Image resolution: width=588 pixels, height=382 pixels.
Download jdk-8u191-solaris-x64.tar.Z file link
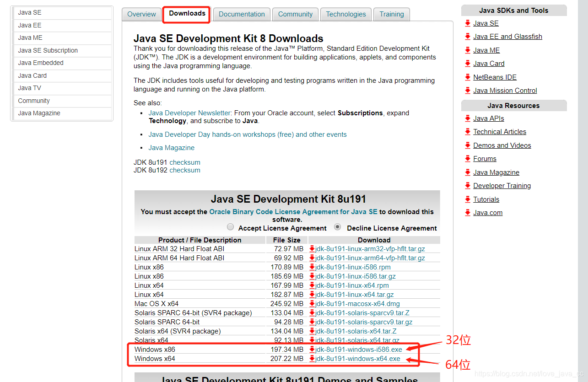[356, 331]
